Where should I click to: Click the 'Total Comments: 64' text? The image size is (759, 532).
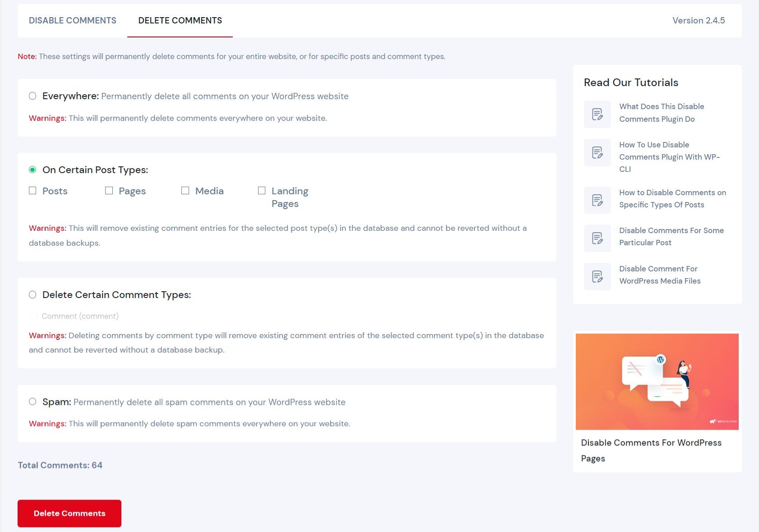coord(60,465)
